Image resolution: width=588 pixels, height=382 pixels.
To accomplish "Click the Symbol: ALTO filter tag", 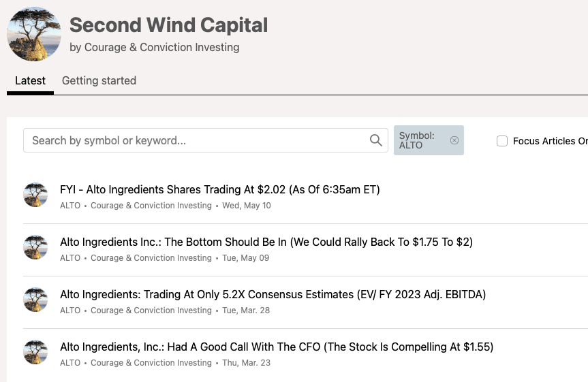I will click(417, 140).
